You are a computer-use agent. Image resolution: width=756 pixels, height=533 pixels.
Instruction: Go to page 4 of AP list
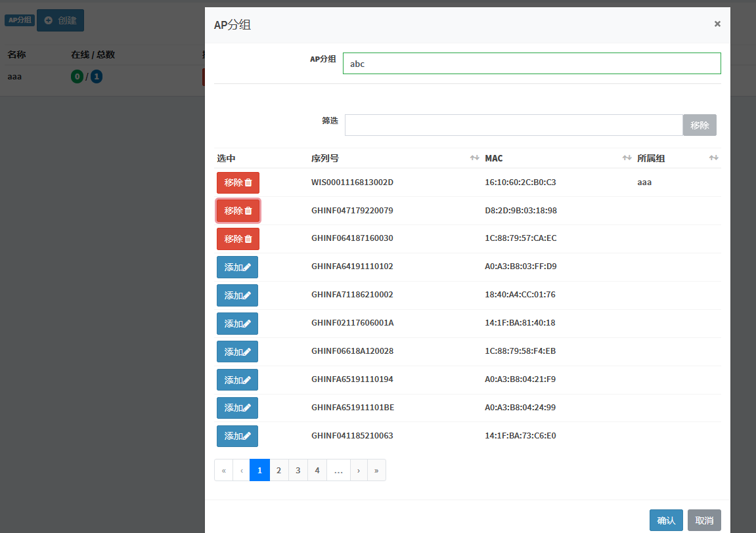pyautogui.click(x=317, y=470)
